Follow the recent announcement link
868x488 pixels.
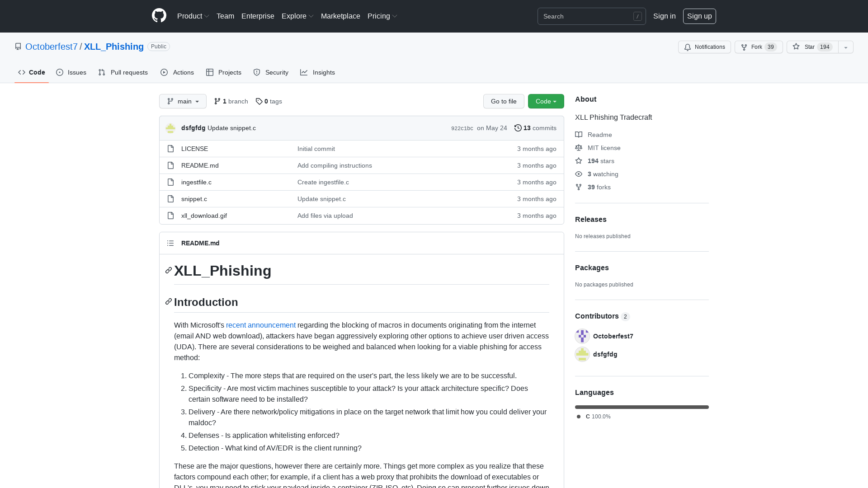point(261,325)
